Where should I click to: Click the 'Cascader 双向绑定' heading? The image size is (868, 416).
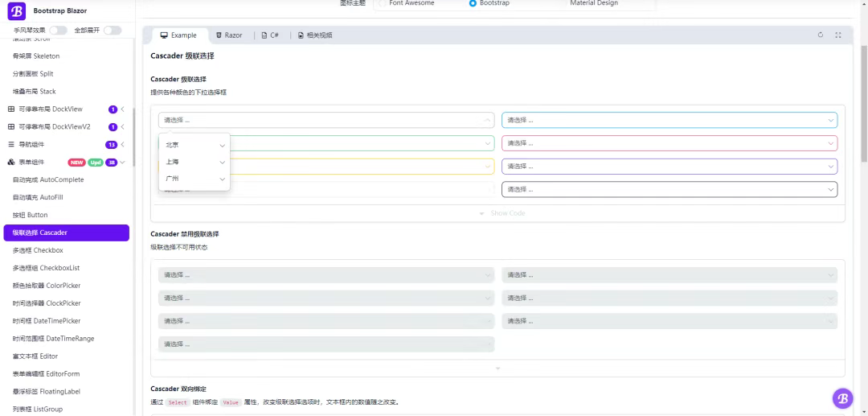click(178, 389)
